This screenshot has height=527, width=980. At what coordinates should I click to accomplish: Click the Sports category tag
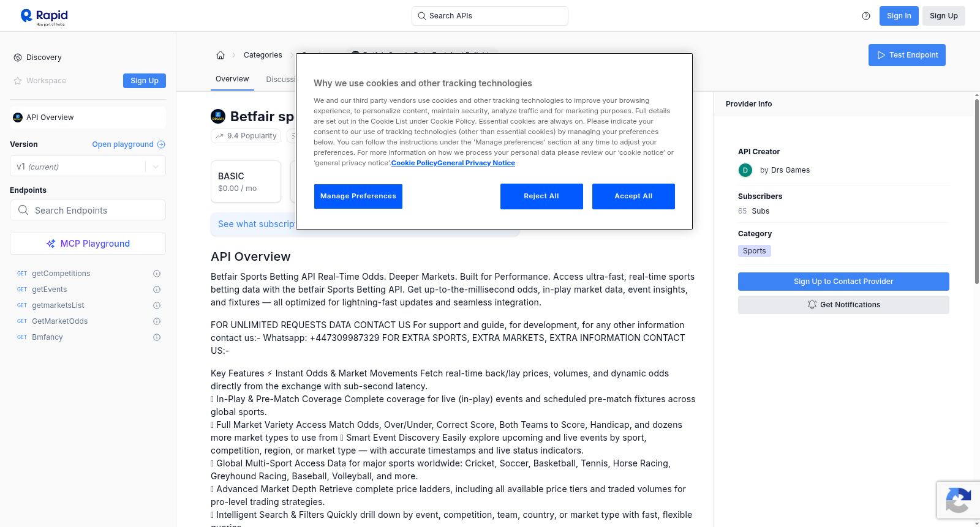coord(754,251)
